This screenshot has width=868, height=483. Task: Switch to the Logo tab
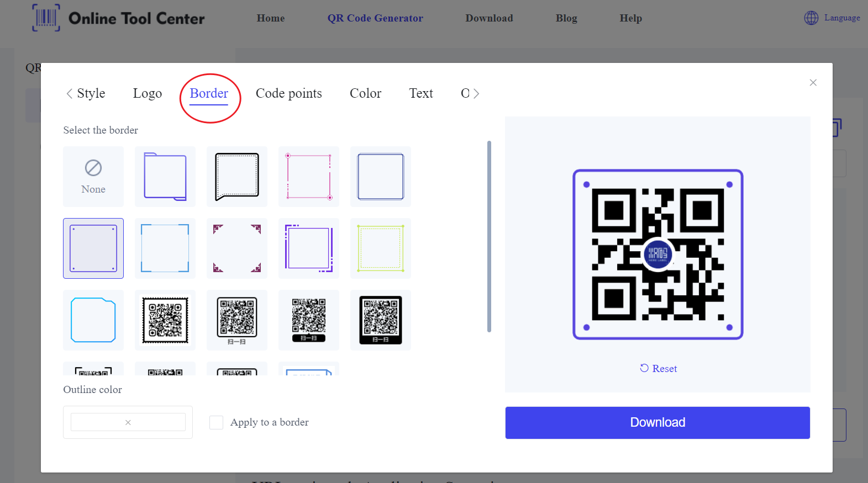pos(148,93)
